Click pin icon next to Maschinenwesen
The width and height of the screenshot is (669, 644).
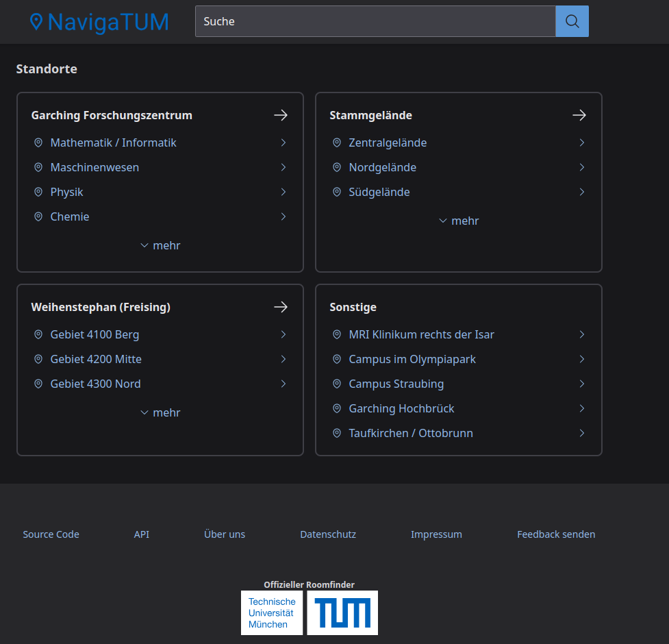(x=38, y=167)
